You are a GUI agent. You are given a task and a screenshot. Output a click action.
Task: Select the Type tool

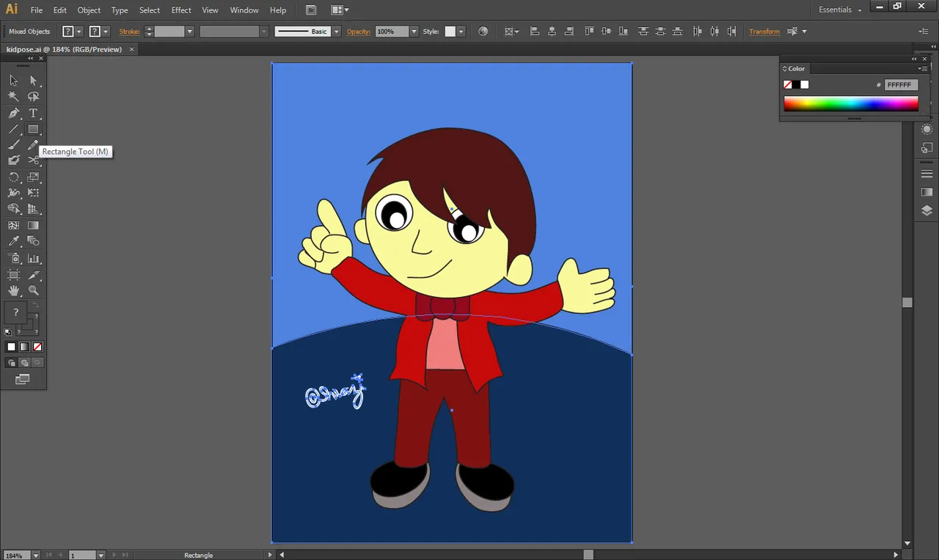(33, 113)
